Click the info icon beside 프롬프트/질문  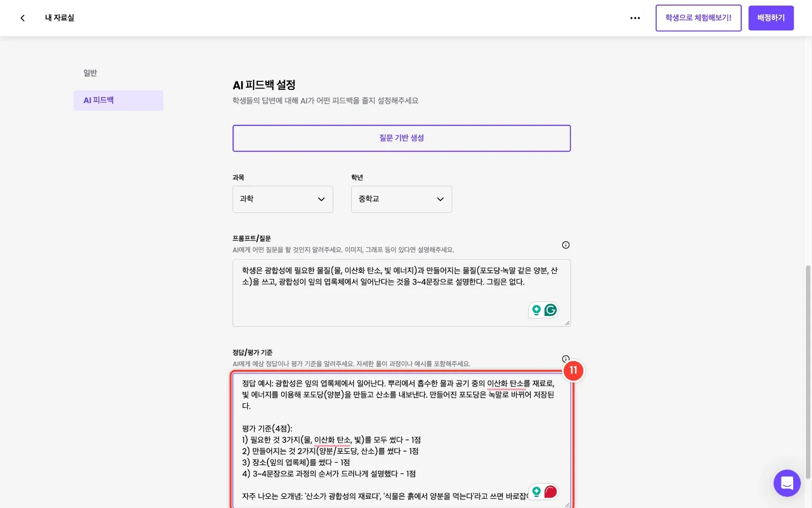point(565,245)
